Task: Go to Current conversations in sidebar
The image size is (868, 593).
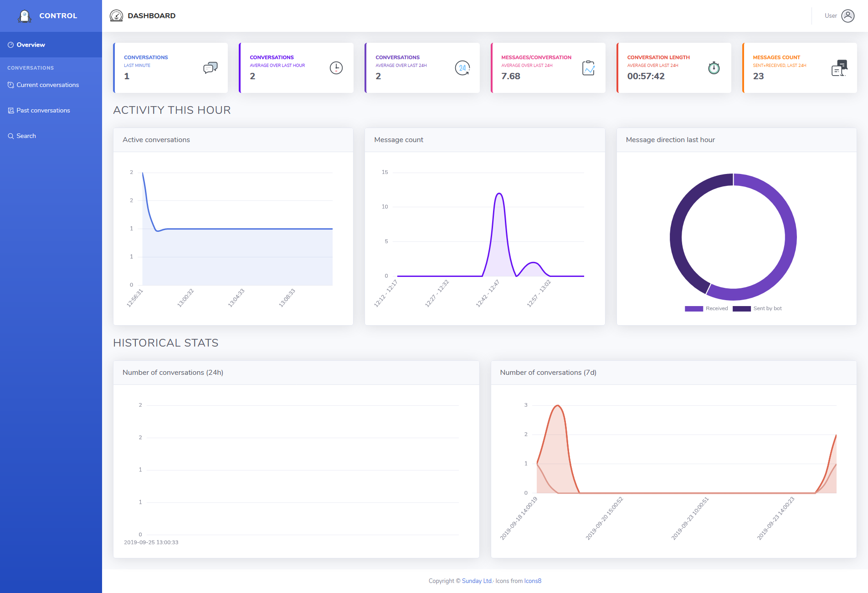Action: [47, 85]
